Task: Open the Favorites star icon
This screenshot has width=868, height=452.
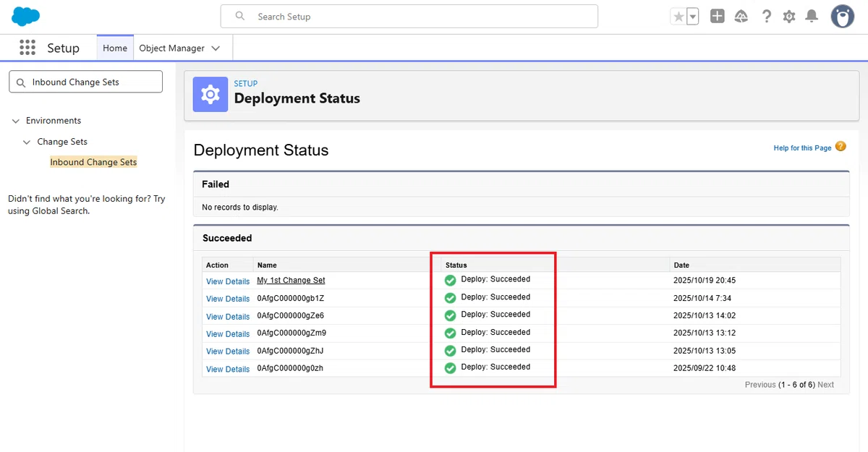Action: pyautogui.click(x=678, y=17)
